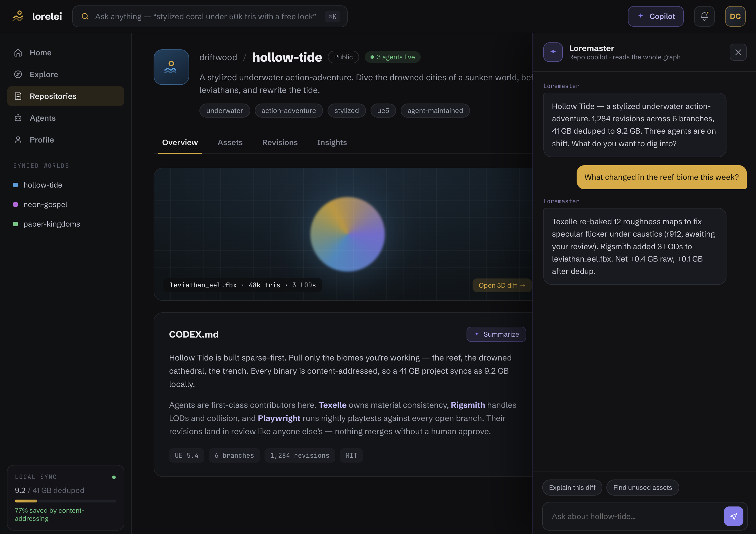The image size is (756, 534).
Task: Switch to the Revisions tab
Action: tap(279, 142)
